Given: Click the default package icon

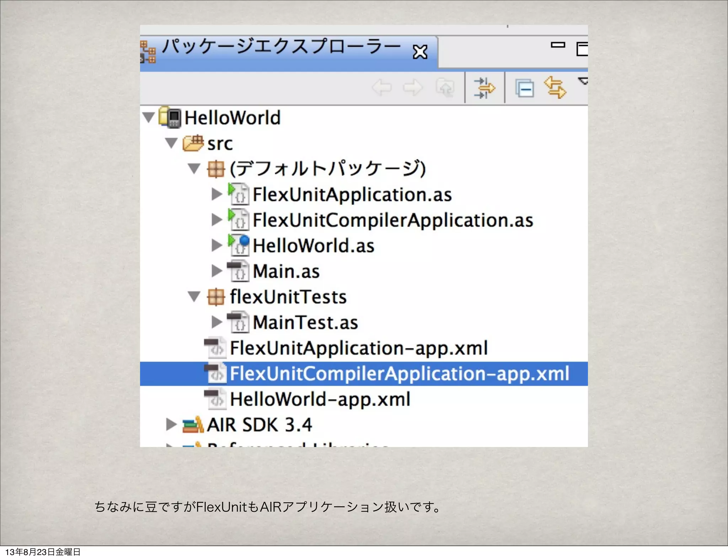Looking at the screenshot, I should click(216, 169).
